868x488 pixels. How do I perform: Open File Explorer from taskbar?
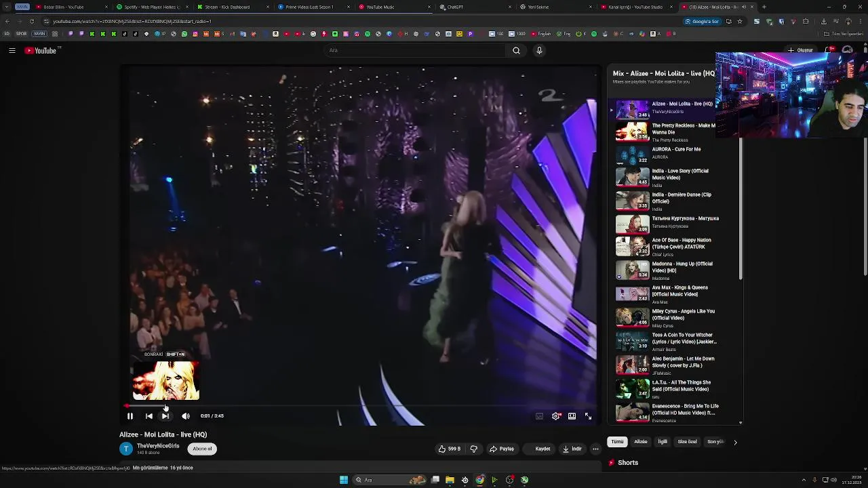450,480
